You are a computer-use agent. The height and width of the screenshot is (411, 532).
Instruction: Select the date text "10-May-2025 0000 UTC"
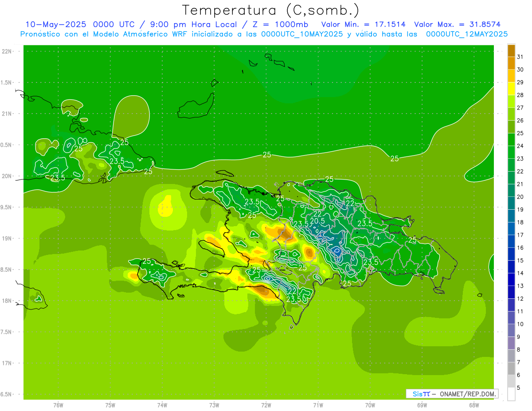(x=82, y=24)
